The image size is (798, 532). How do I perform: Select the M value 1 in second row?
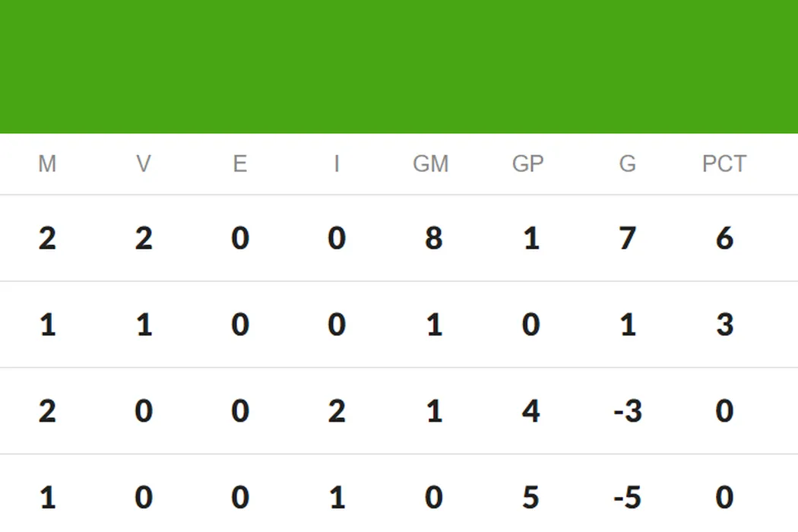47,325
